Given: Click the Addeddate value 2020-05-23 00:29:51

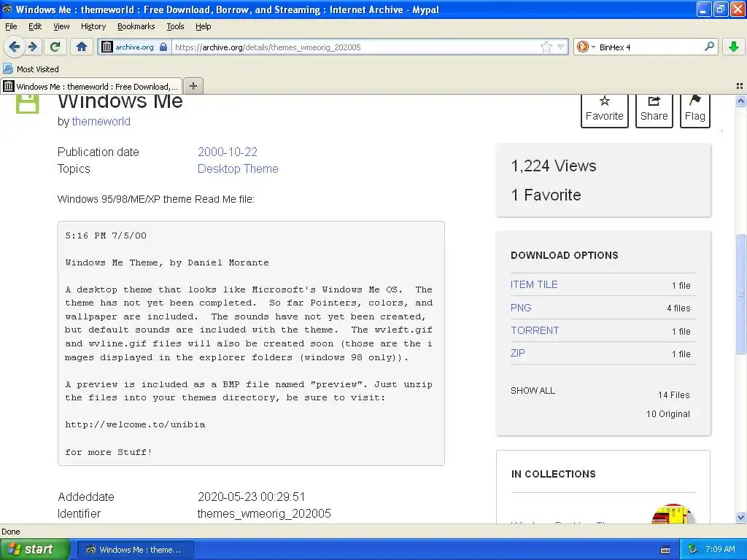Looking at the screenshot, I should [x=251, y=497].
